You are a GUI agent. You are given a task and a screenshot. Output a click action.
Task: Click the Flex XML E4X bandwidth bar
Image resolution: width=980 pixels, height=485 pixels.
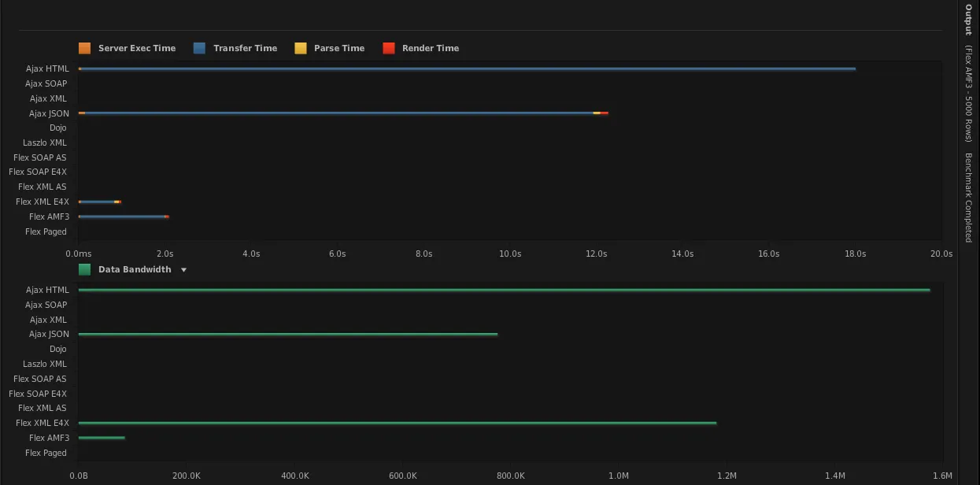[398, 424]
